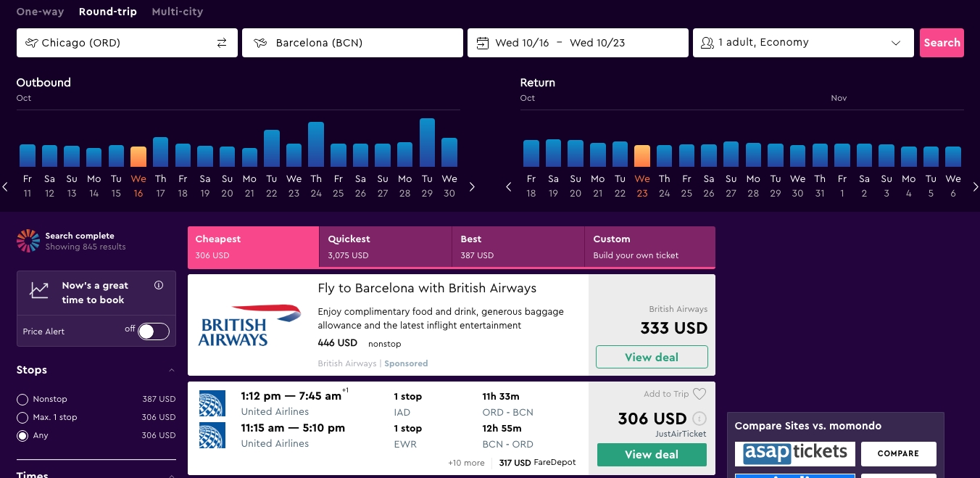Expand the +10 more deals list

466,463
